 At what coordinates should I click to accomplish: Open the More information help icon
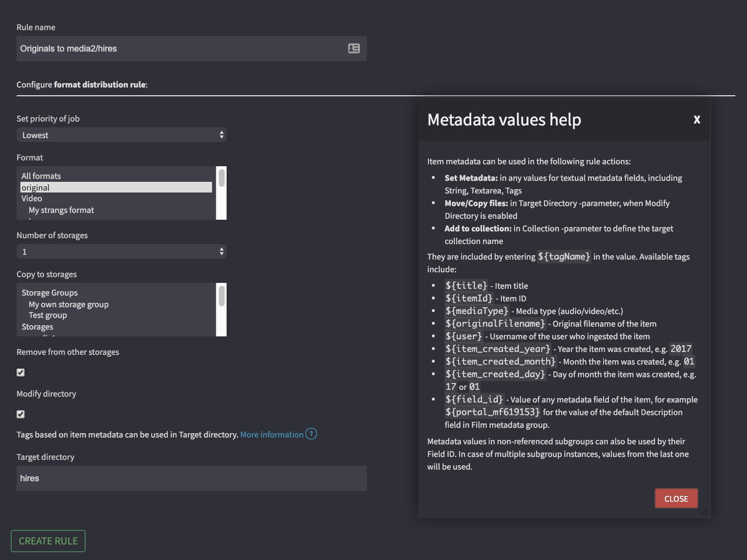311,434
